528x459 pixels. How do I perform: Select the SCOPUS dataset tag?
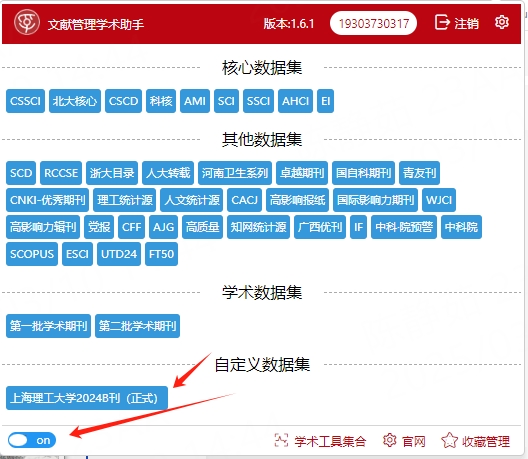point(32,254)
